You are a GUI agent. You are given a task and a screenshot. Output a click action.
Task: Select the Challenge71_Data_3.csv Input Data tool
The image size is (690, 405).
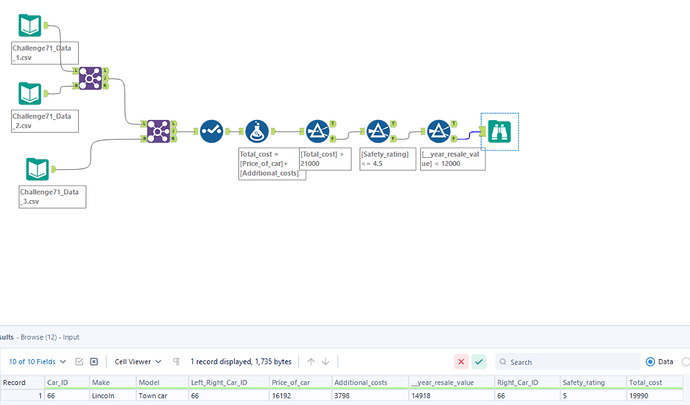[x=37, y=169]
